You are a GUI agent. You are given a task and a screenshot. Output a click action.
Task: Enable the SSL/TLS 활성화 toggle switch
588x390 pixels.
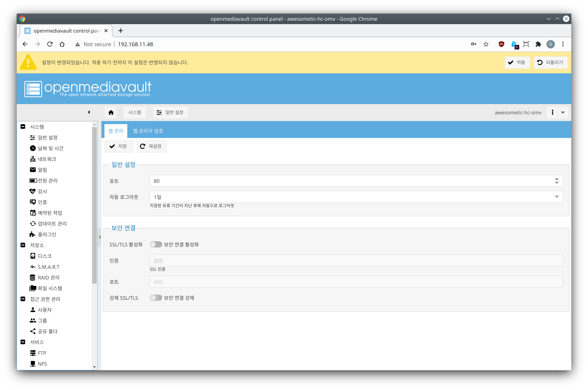pos(156,244)
